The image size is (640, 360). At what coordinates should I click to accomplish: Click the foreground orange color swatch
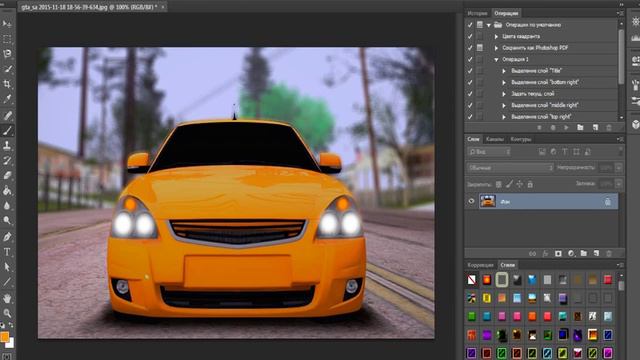point(4,337)
